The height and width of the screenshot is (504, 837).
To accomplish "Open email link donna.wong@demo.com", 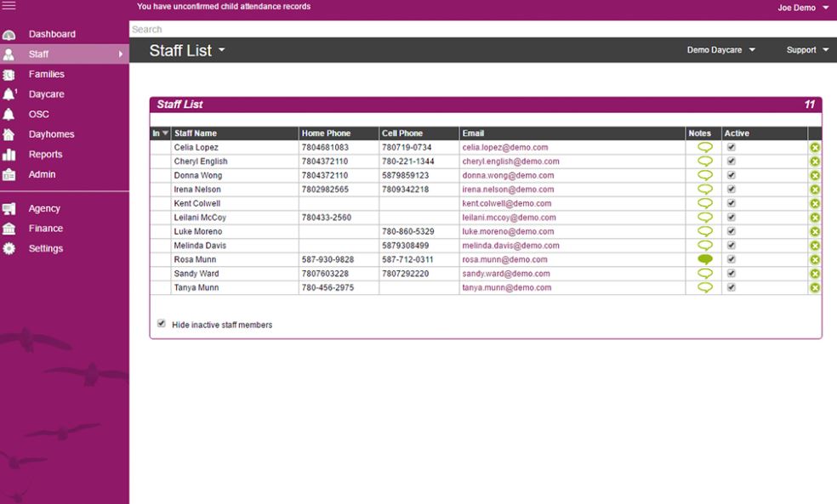I will coord(508,175).
